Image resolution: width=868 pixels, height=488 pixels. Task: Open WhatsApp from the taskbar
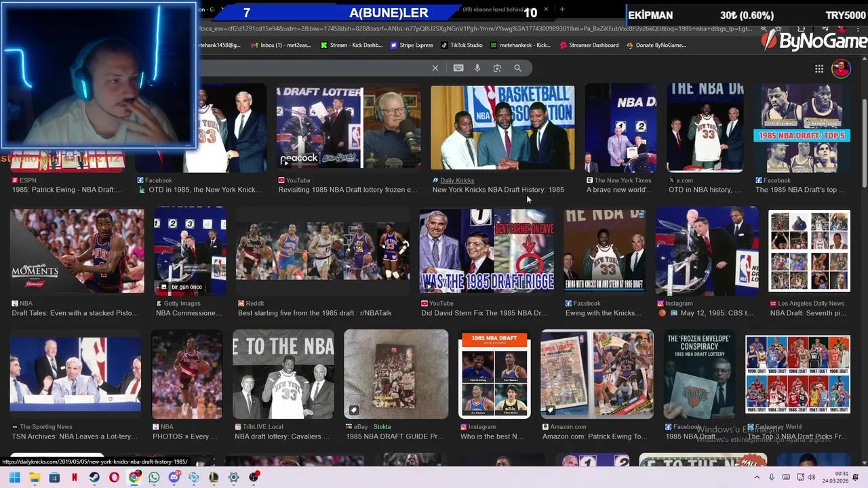(154, 477)
